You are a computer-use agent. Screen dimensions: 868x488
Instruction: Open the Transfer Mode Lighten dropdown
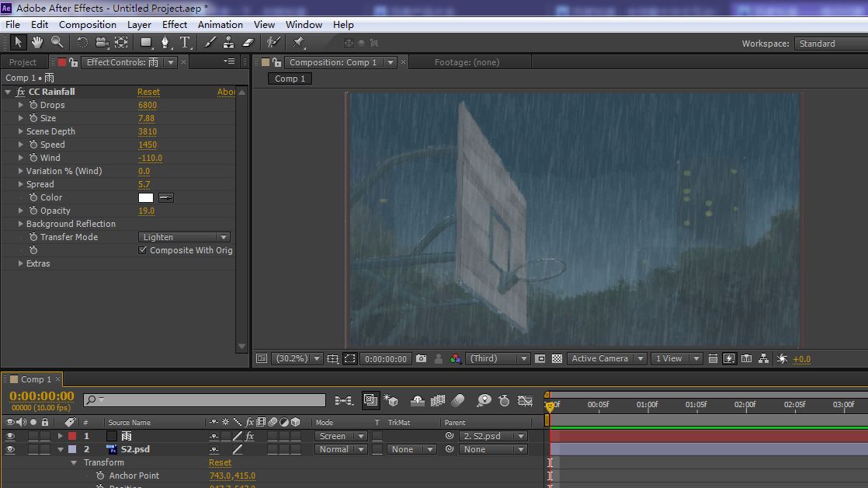184,237
